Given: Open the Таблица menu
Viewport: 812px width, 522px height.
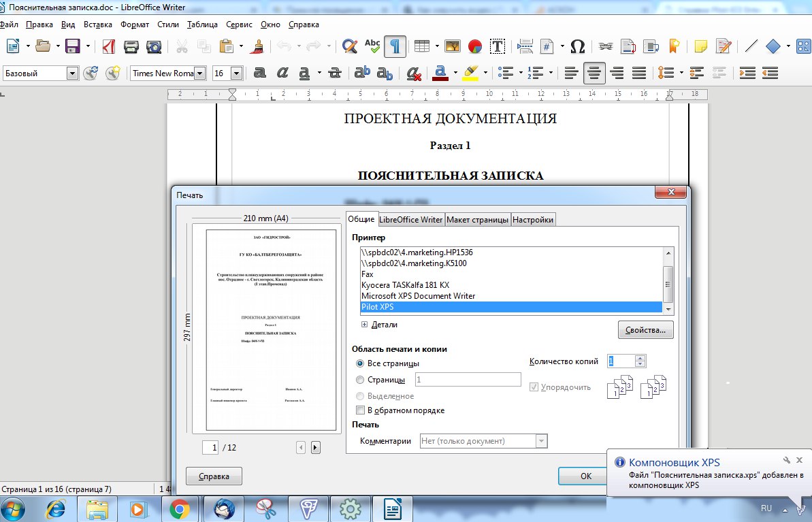Looking at the screenshot, I should click(x=202, y=25).
